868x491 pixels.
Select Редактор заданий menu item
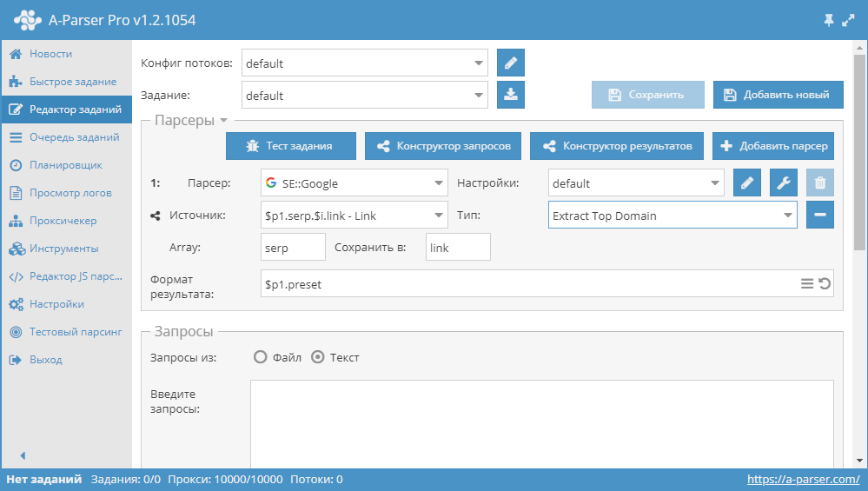tap(66, 109)
